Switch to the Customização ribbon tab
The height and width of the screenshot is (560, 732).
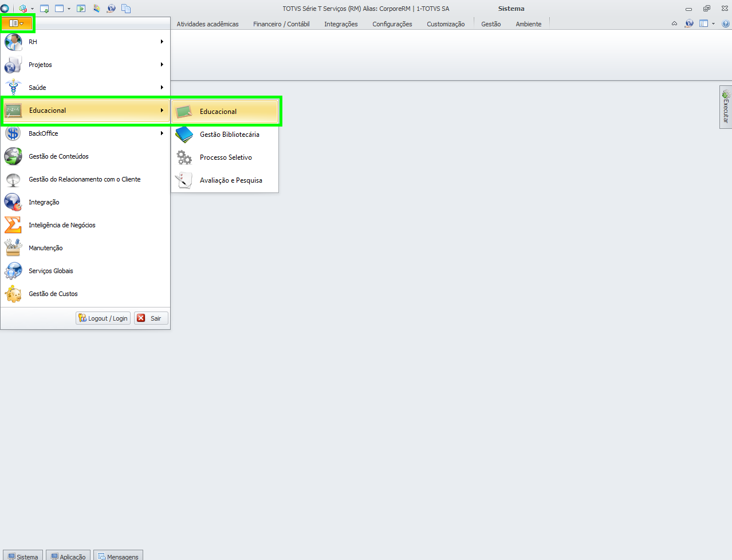coord(446,24)
